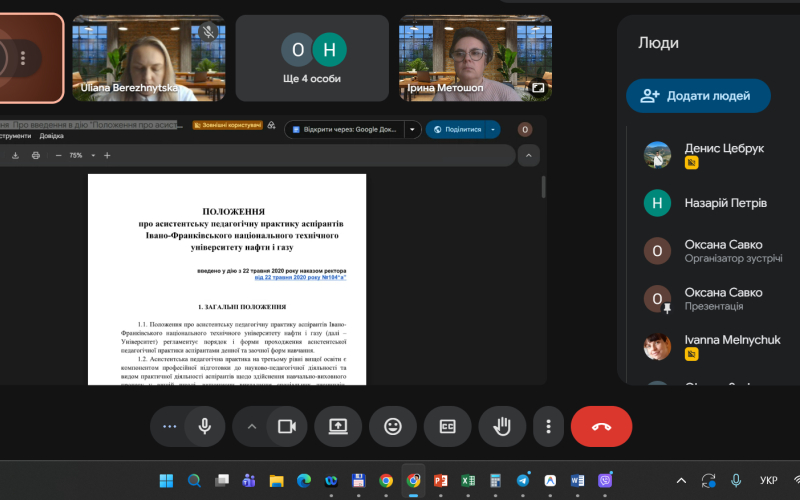The height and width of the screenshot is (500, 800).
Task: Click muted mic icon on Uliana's tile
Action: pyautogui.click(x=208, y=32)
